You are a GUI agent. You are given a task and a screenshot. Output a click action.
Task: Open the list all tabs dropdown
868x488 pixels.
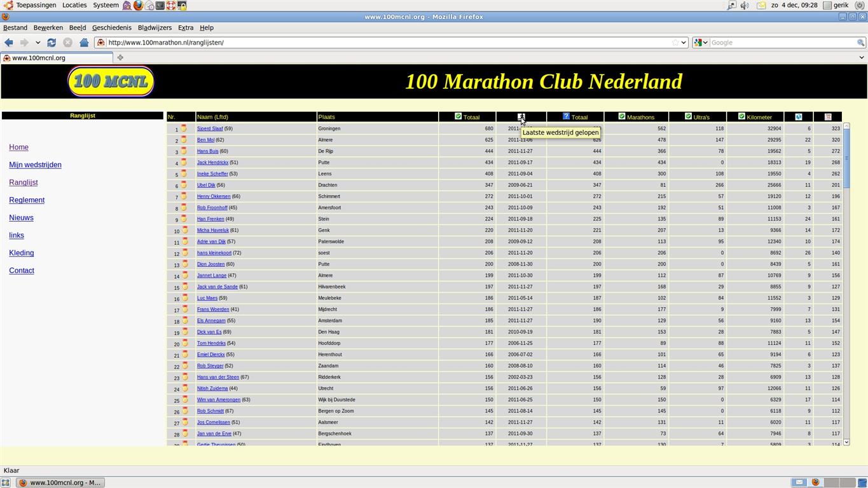862,58
